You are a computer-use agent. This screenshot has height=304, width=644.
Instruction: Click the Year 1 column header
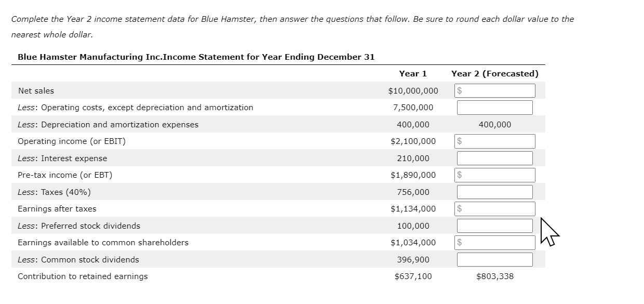pyautogui.click(x=412, y=73)
